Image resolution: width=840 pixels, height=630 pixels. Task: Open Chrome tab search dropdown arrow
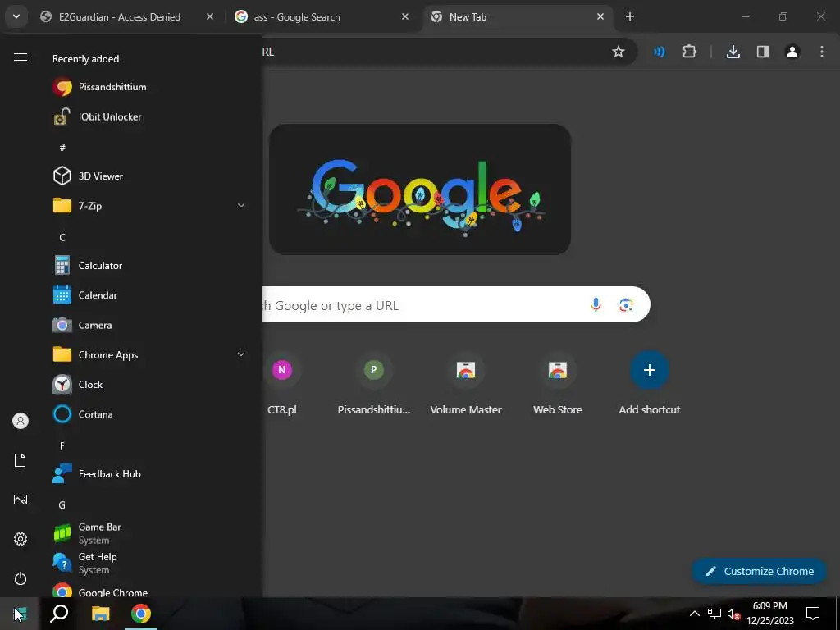tap(16, 16)
